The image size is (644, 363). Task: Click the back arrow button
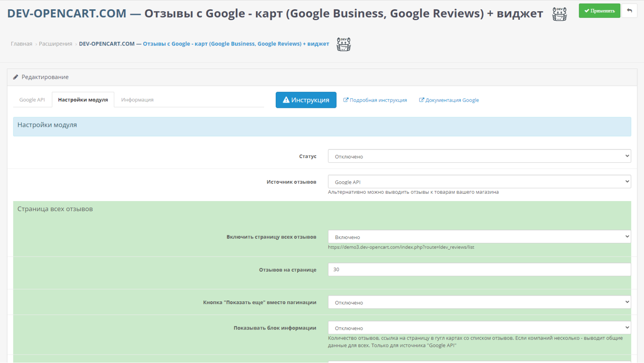(x=630, y=11)
